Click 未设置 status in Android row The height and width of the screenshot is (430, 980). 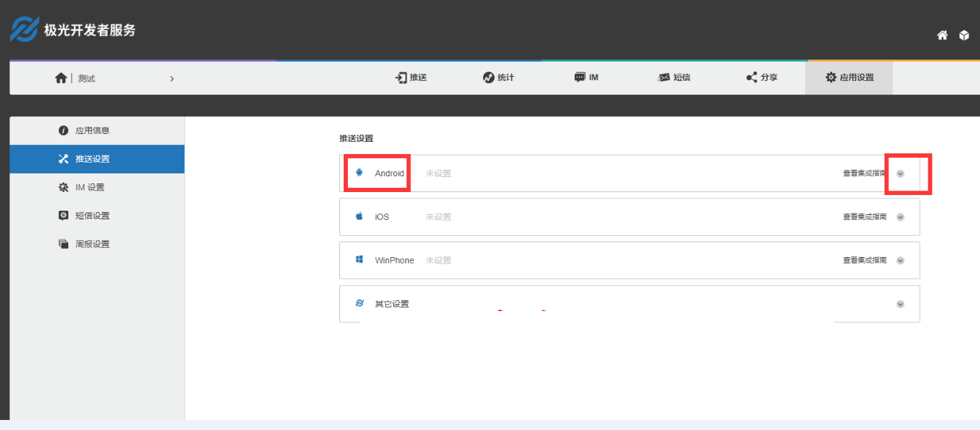(x=438, y=173)
